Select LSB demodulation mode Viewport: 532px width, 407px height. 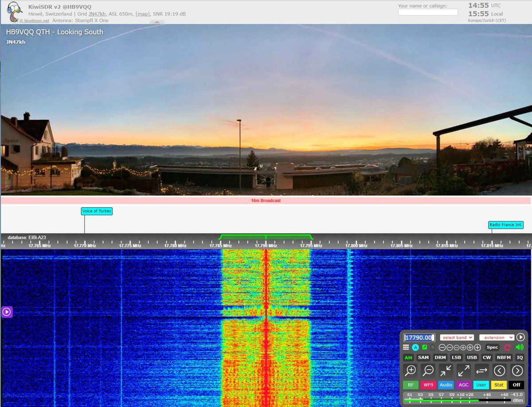[456, 358]
